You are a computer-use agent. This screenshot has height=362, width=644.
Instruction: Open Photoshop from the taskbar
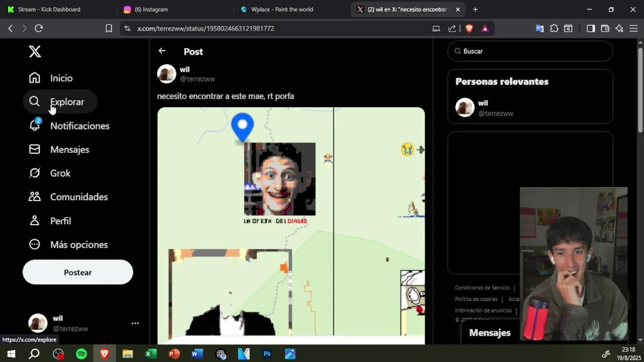(267, 354)
